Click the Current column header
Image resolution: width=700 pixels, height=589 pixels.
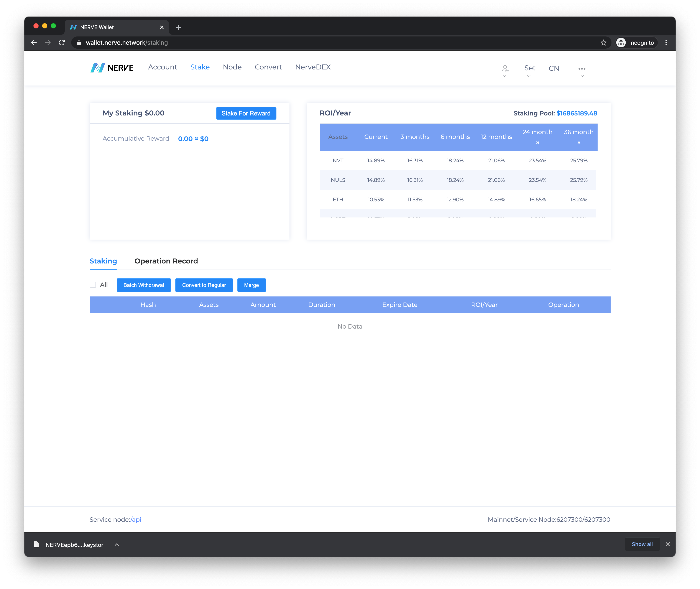pos(376,137)
